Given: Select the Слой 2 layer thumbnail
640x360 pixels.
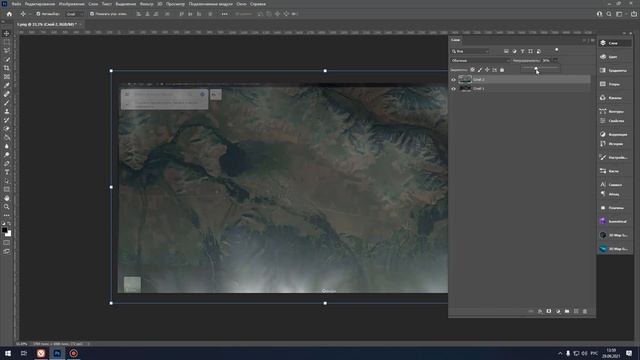Looking at the screenshot, I should 465,80.
